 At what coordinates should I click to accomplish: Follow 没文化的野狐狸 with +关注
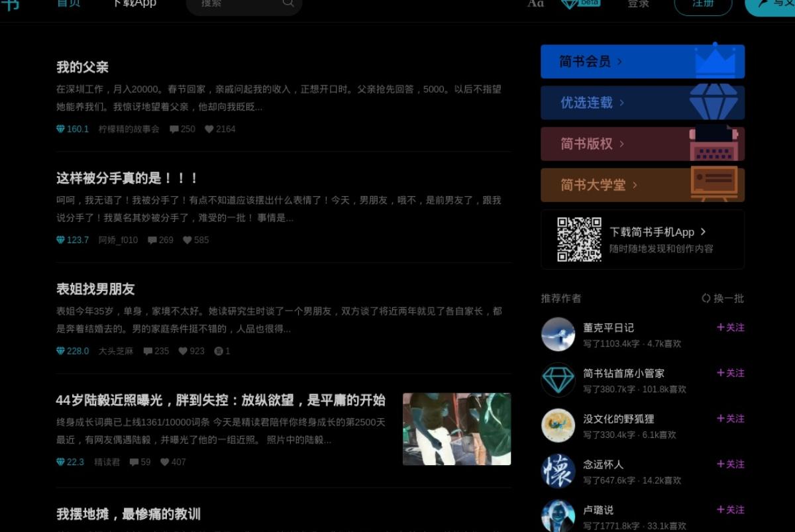pos(730,419)
